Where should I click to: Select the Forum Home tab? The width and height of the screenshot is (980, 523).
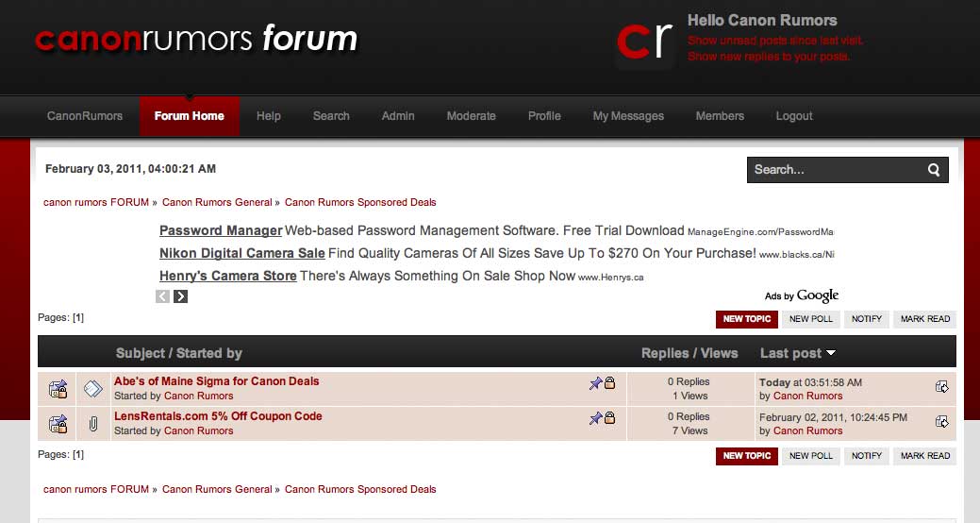pyautogui.click(x=190, y=116)
